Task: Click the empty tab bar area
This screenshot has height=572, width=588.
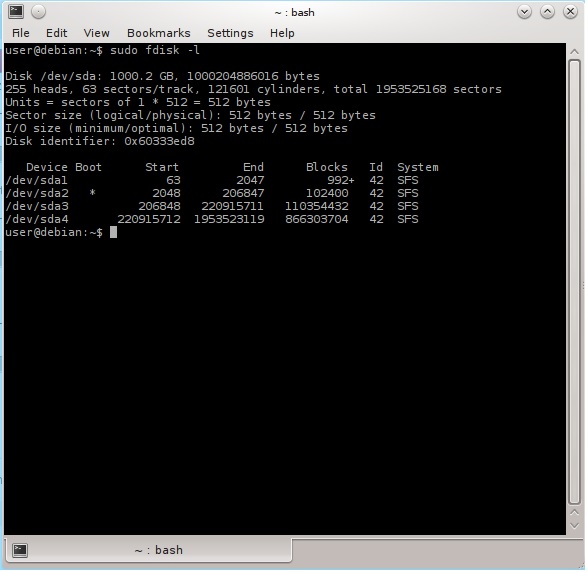Action: point(437,551)
